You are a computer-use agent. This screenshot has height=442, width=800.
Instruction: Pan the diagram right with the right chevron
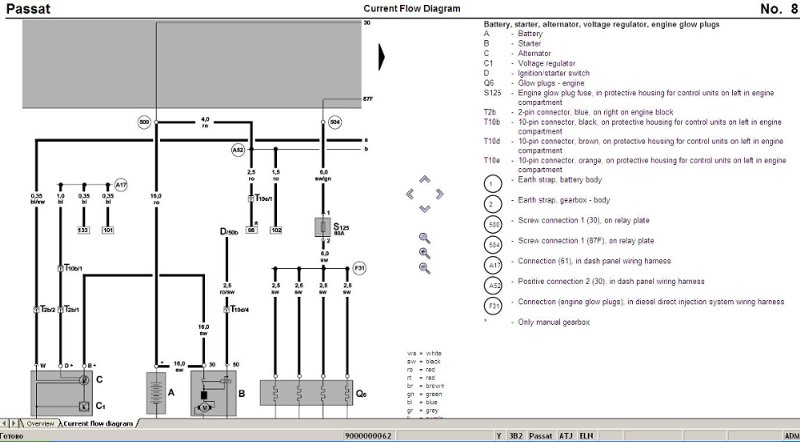(x=439, y=194)
